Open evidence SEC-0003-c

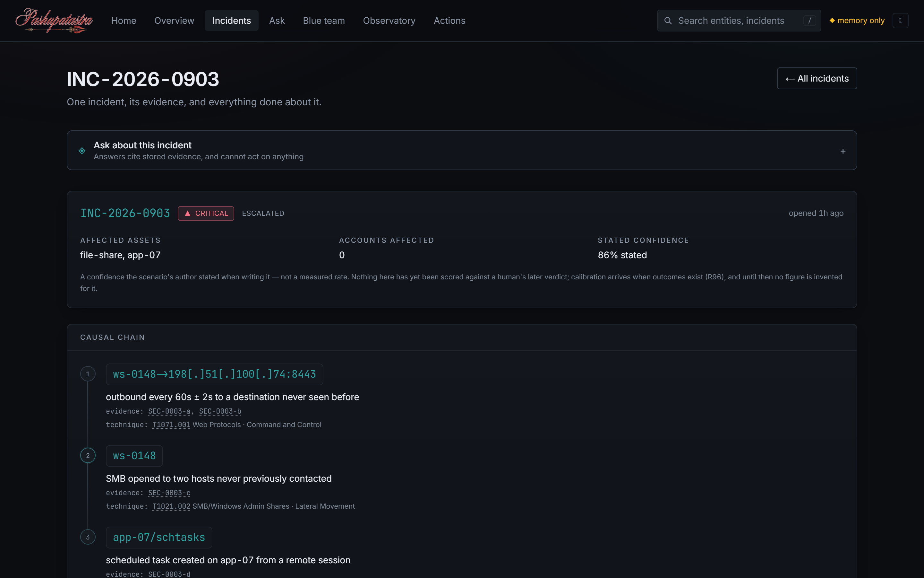(x=169, y=493)
